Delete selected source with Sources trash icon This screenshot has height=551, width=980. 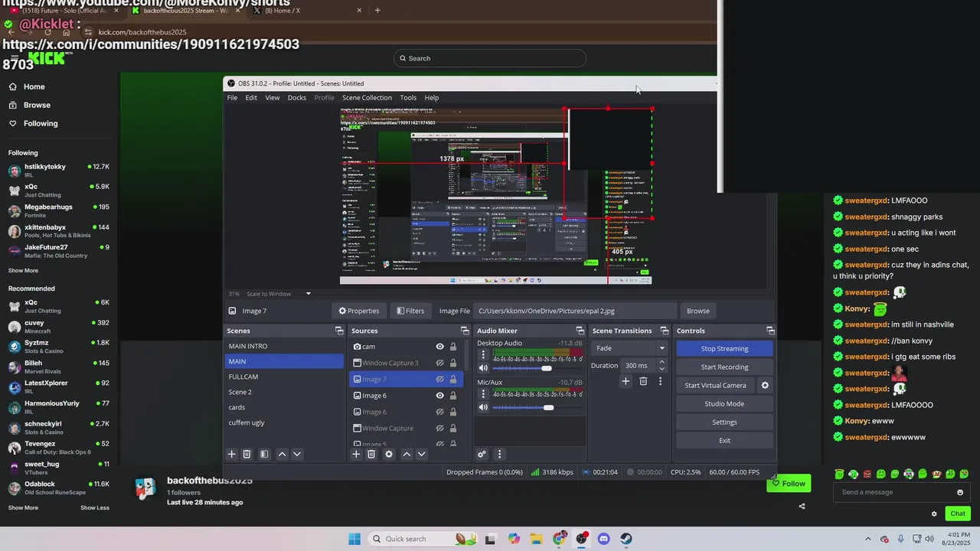(371, 454)
